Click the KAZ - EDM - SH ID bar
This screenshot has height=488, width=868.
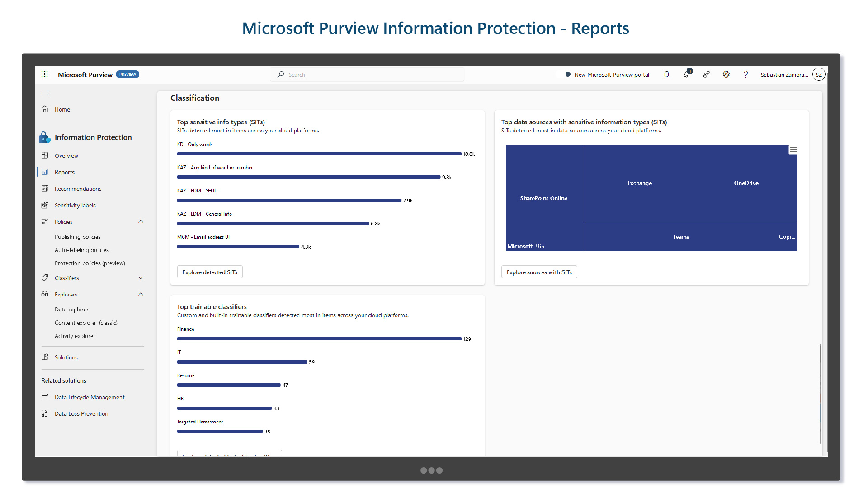click(x=289, y=201)
